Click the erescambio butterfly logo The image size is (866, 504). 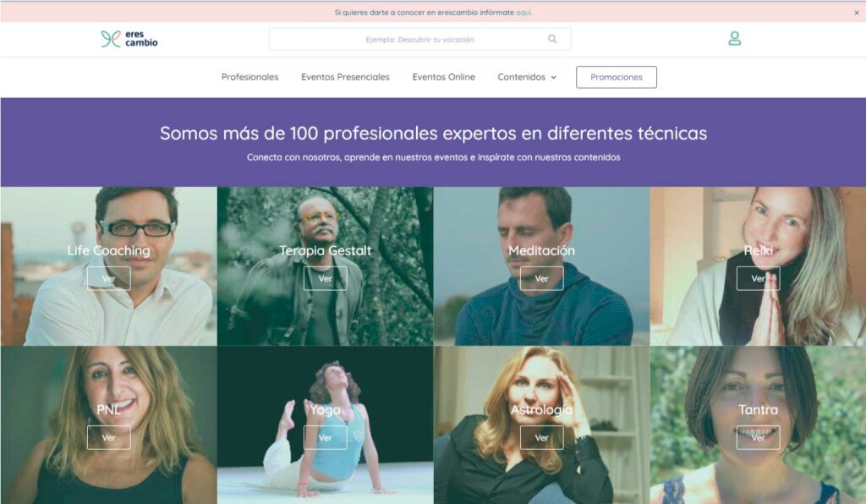coord(129,39)
